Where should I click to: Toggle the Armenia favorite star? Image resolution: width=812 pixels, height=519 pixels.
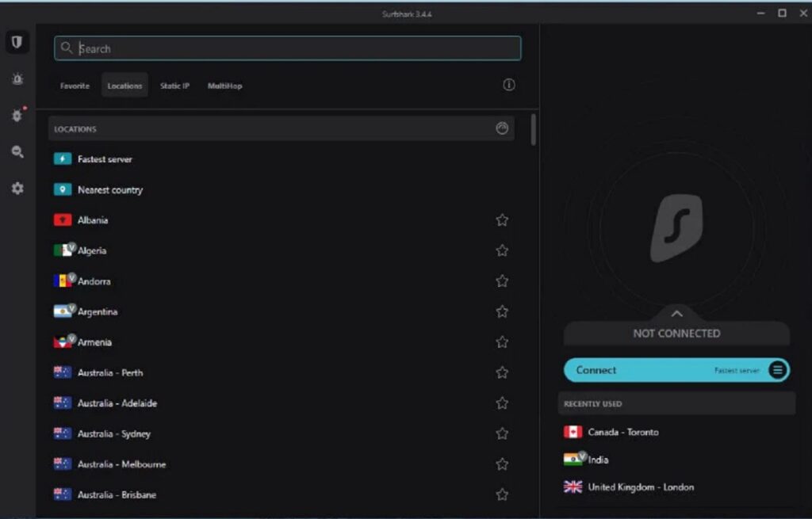coord(502,342)
